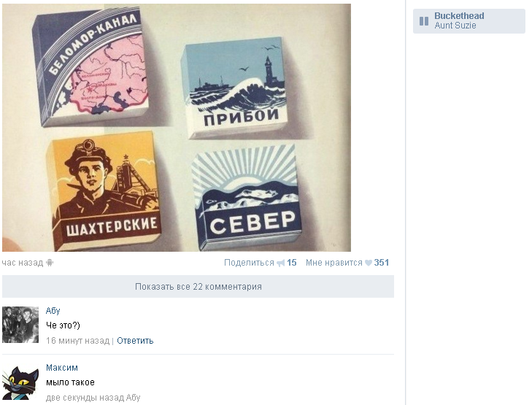Click Мне нравится to like post
This screenshot has width=532, height=405.
[334, 263]
